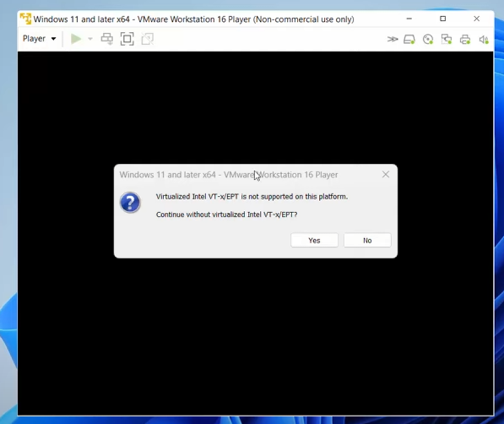Screen dimensions: 504x424
Task: Enter full screen mode icon
Action: pos(127,39)
